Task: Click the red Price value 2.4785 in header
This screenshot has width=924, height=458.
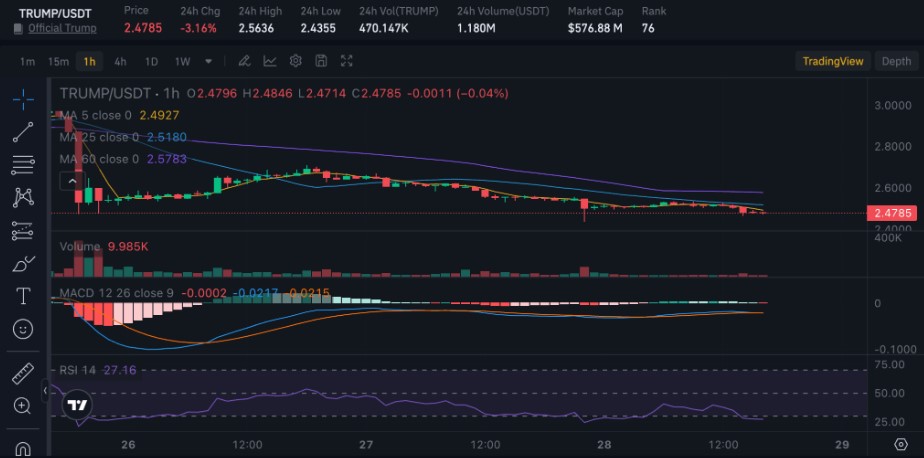Action: coord(143,28)
